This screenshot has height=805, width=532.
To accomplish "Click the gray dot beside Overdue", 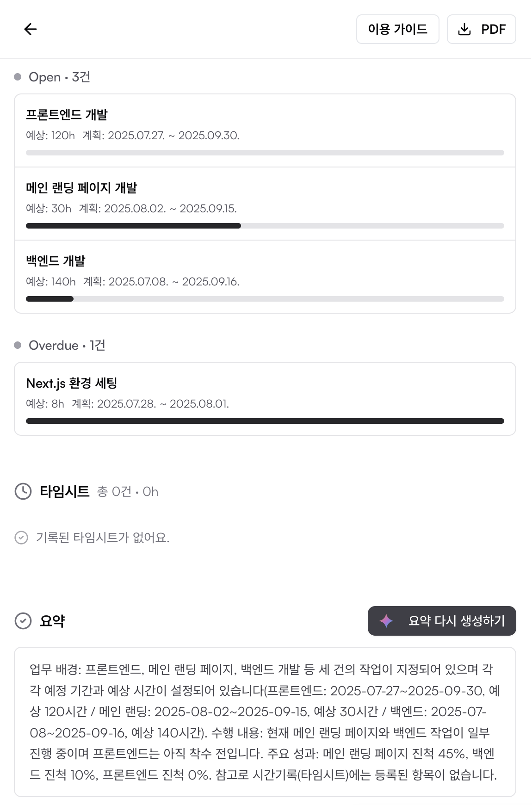I will tap(18, 345).
